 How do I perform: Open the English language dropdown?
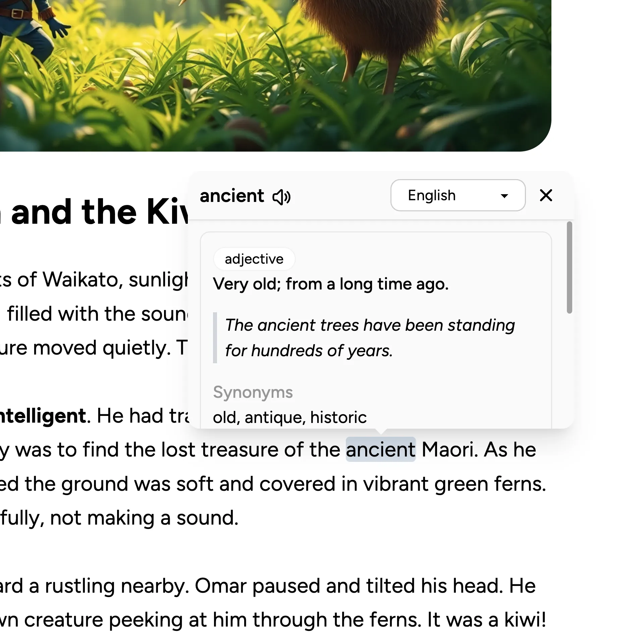click(458, 195)
